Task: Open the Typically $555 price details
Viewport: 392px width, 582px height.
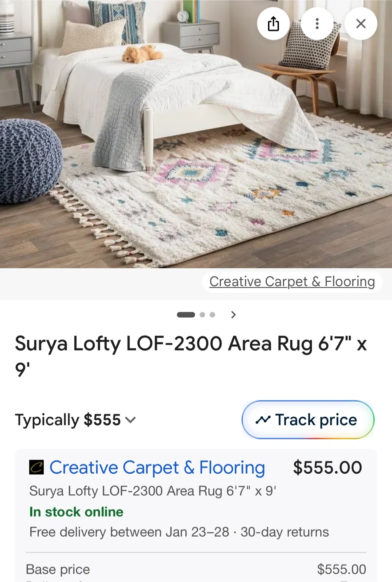Action: point(75,420)
